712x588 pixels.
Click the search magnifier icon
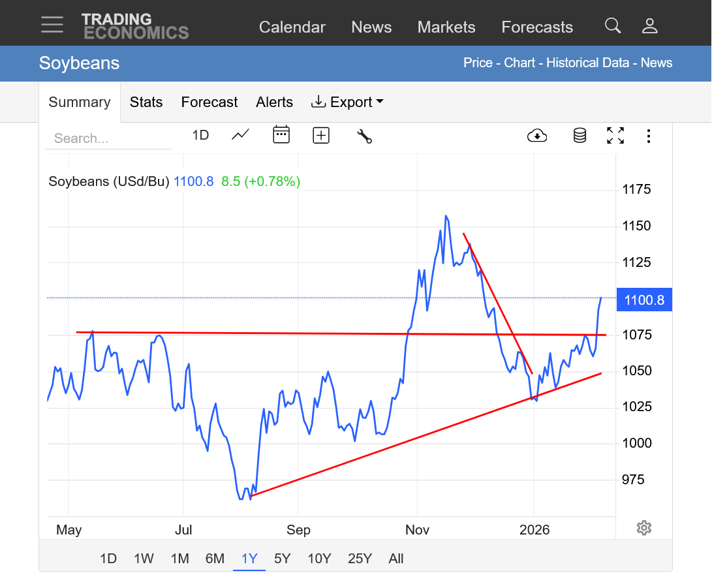coord(612,26)
